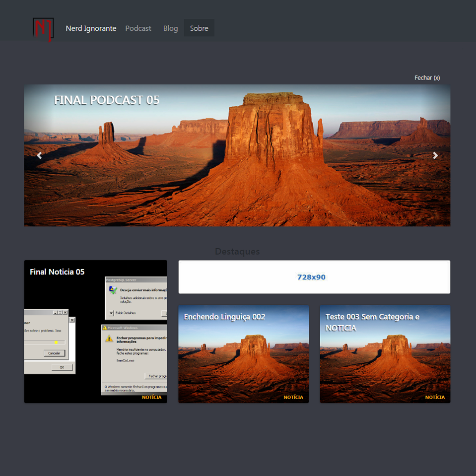Image resolution: width=476 pixels, height=476 pixels.
Task: Close the carousel with Fechar (x)
Action: (x=427, y=78)
